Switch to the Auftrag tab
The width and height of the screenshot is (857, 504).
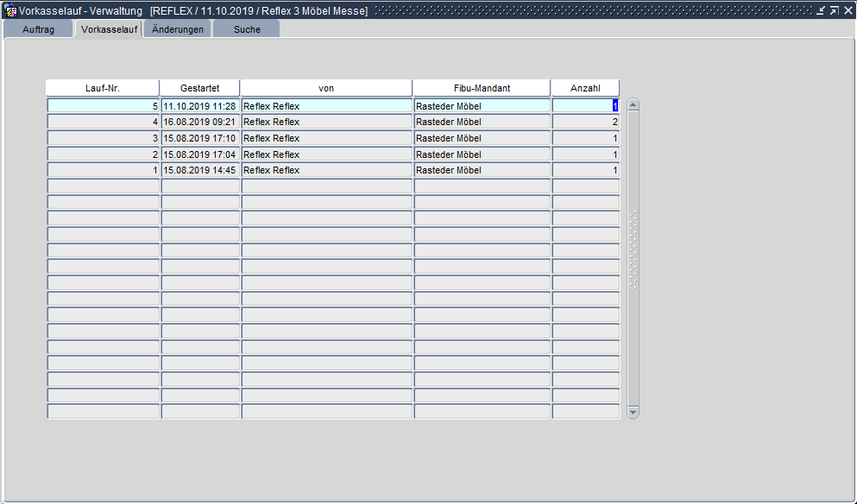tap(39, 29)
